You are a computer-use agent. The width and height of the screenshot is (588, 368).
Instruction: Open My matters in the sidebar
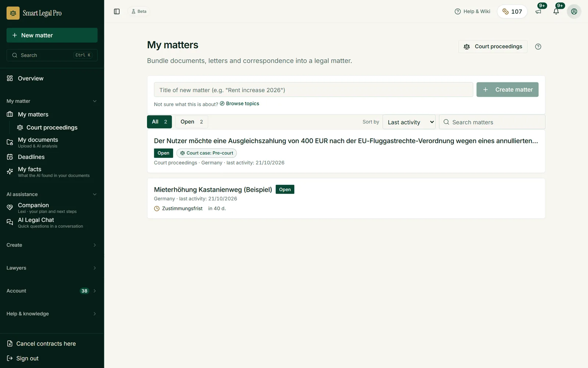click(52, 114)
